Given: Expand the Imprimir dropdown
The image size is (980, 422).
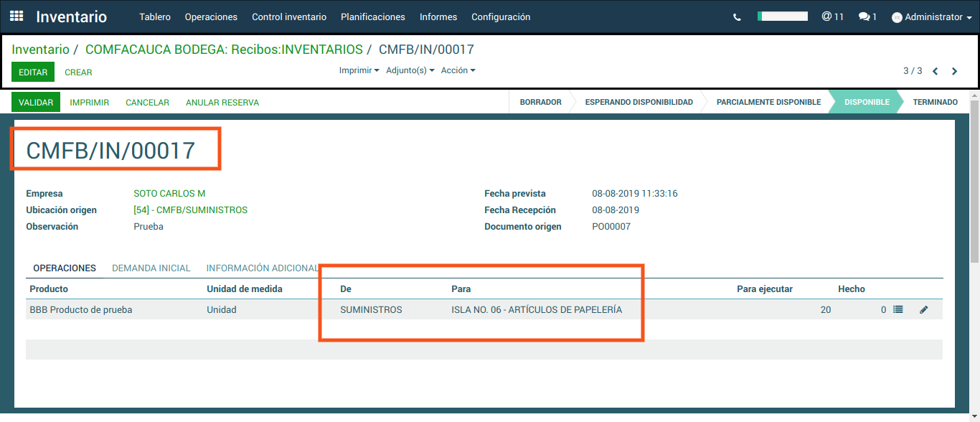Looking at the screenshot, I should [359, 70].
